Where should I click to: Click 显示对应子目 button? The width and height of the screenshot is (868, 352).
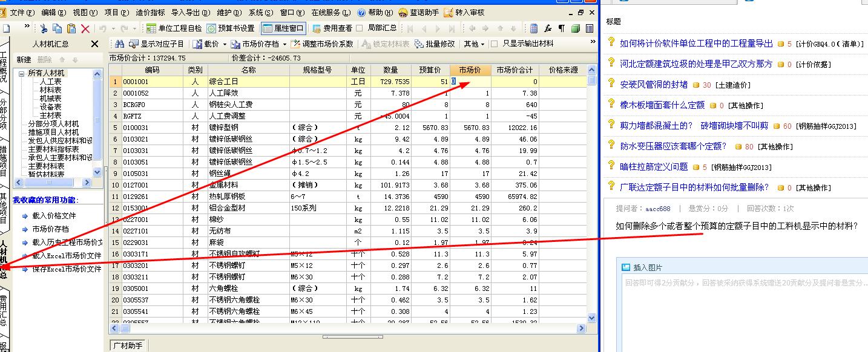156,44
